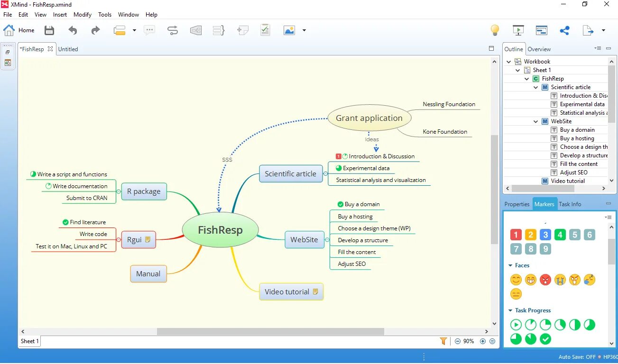The image size is (618, 364).
Task: Collapse Scientific article in the outline
Action: 536,87
